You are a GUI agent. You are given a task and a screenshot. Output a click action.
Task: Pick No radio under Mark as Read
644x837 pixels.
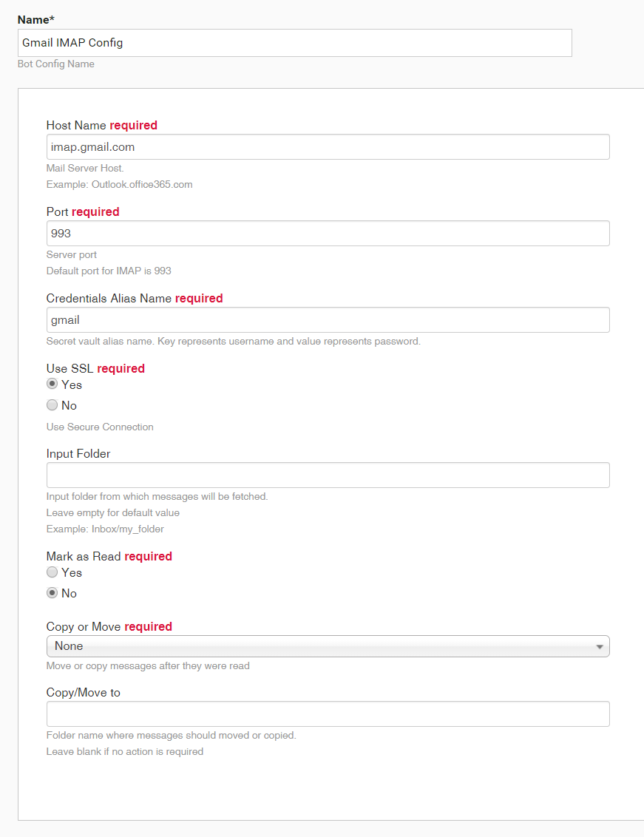52,592
